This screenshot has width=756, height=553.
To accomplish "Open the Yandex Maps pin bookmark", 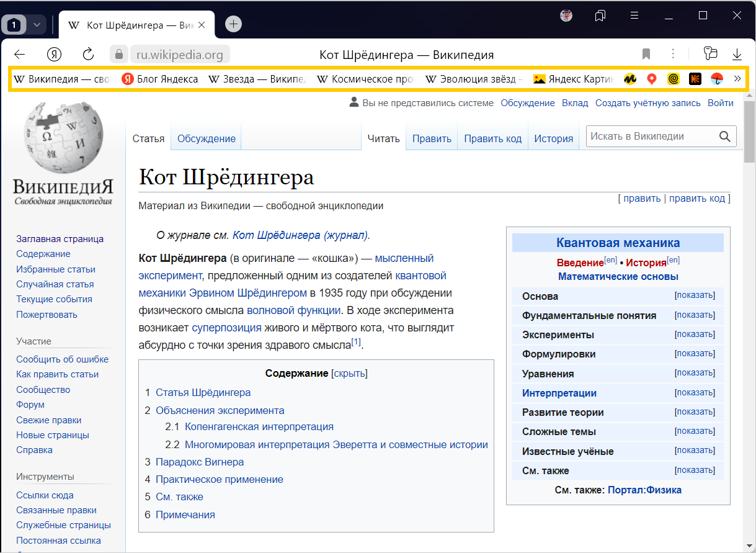I will [651, 79].
